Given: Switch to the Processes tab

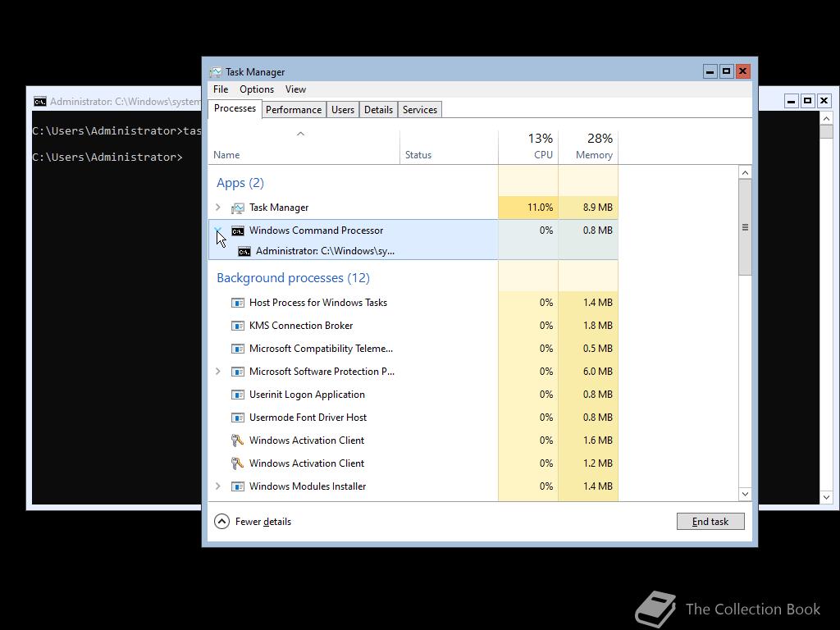Looking at the screenshot, I should click(x=235, y=109).
